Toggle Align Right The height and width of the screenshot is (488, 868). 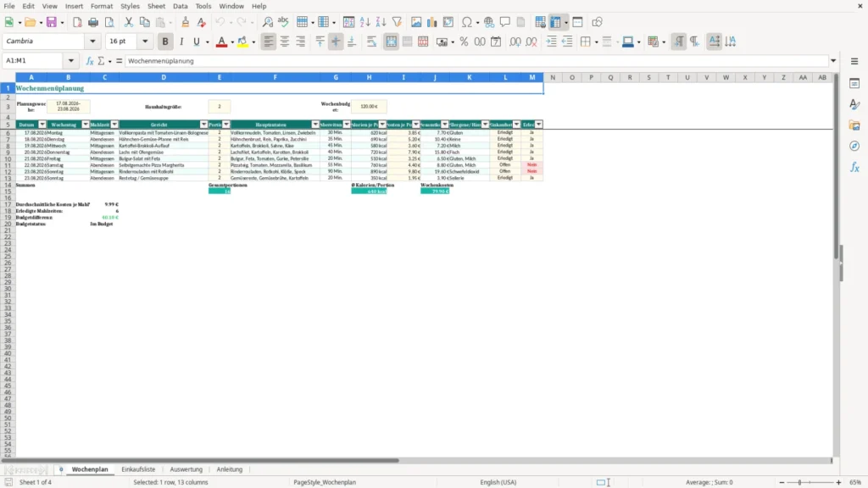pyautogui.click(x=301, y=42)
